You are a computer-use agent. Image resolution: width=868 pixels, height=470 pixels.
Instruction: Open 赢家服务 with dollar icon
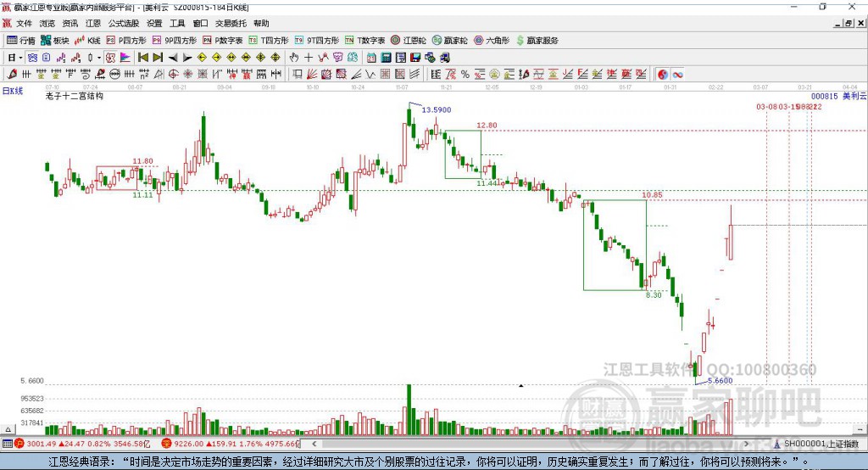pyautogui.click(x=537, y=41)
